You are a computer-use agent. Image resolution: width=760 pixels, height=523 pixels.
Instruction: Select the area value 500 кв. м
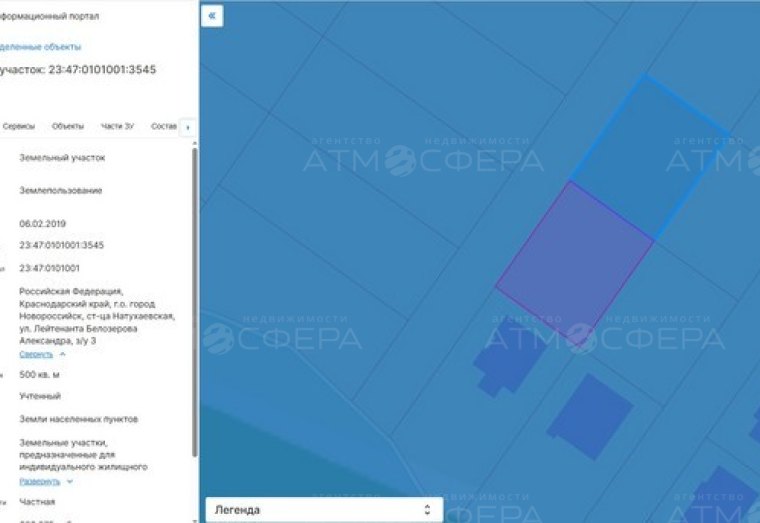[39, 375]
